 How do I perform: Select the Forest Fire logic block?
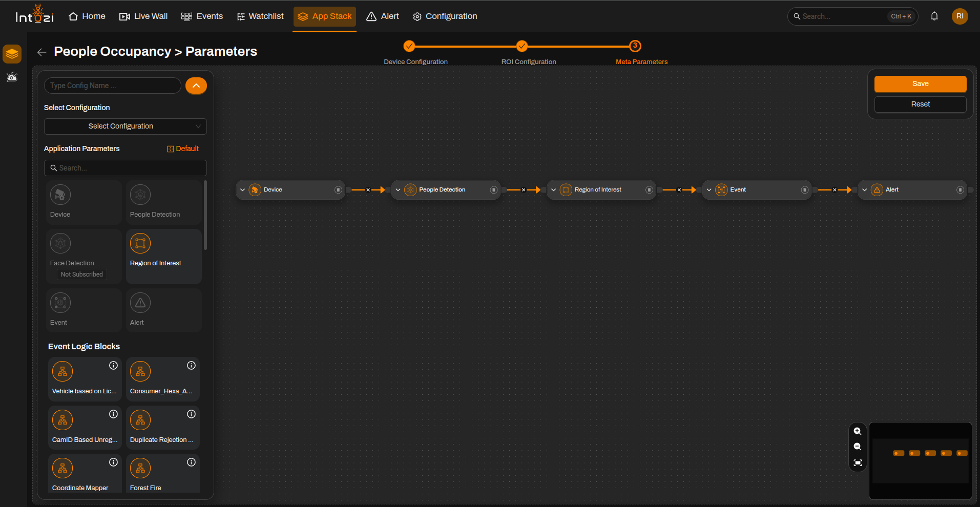163,473
